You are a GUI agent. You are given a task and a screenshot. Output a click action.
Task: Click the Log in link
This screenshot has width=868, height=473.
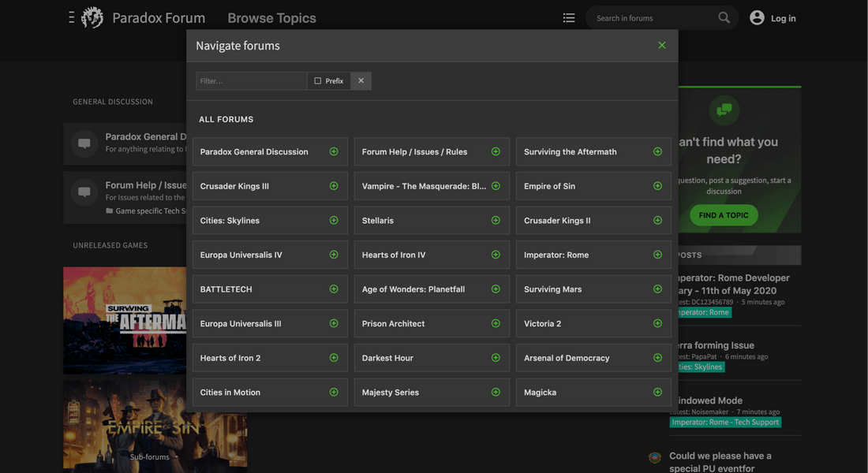[783, 19]
